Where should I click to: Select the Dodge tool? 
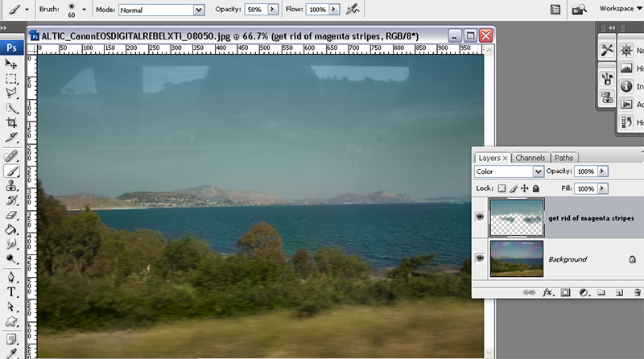tap(11, 258)
